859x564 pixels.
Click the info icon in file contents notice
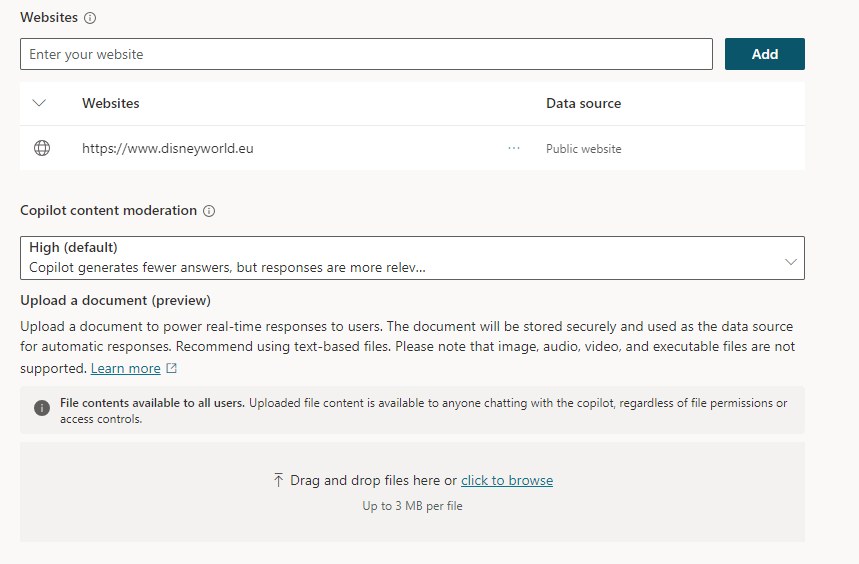tap(42, 408)
